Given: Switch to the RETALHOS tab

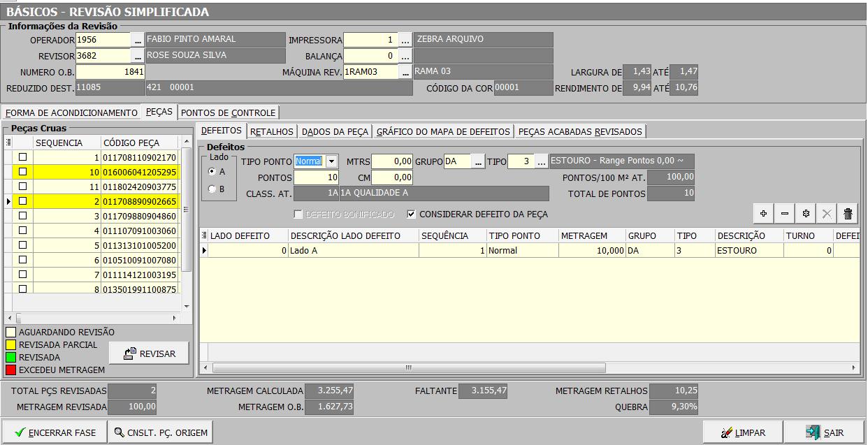Looking at the screenshot, I should [x=272, y=131].
